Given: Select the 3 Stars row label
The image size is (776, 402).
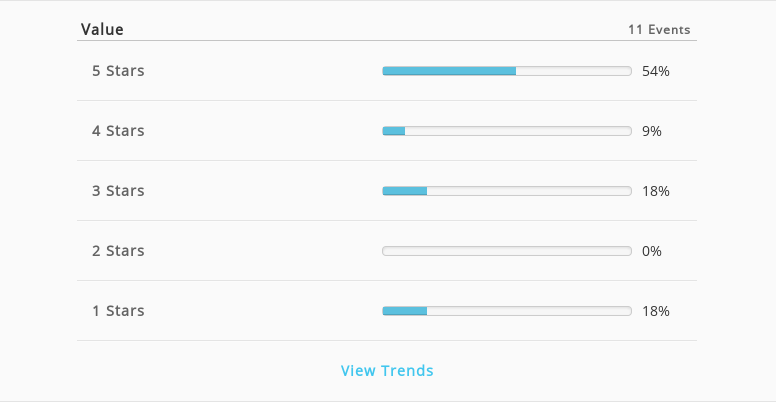Looking at the screenshot, I should pos(118,191).
